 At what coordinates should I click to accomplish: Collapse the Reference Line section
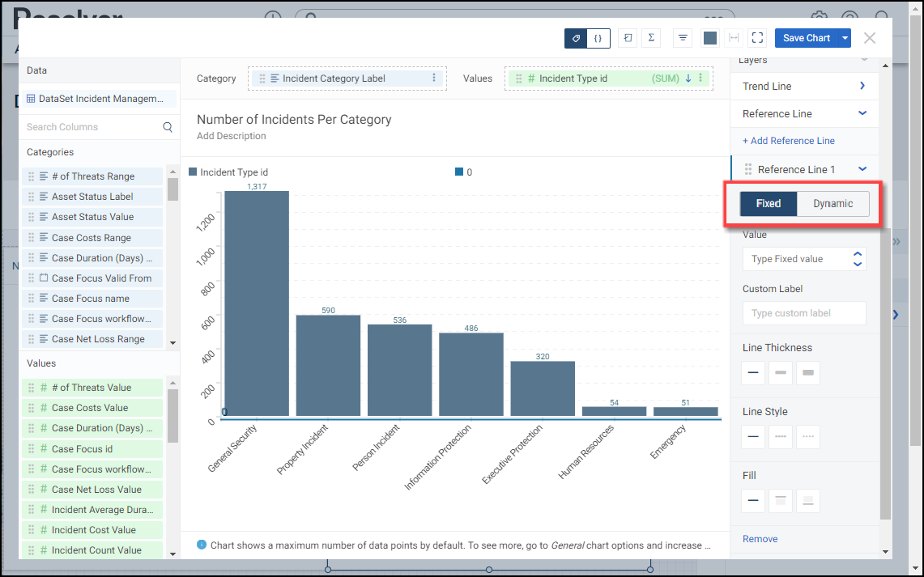862,113
